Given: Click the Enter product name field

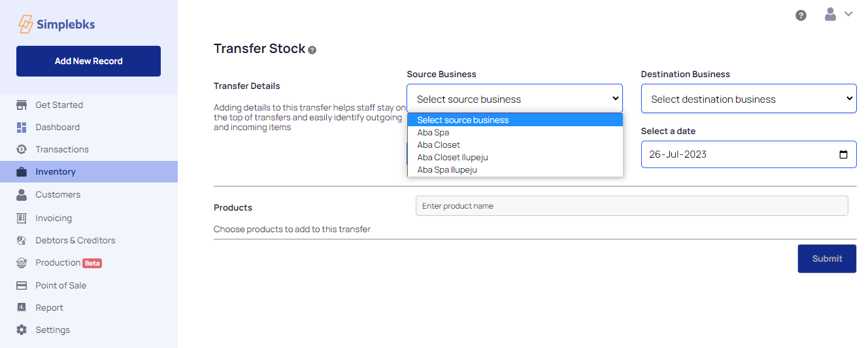Looking at the screenshot, I should point(631,206).
